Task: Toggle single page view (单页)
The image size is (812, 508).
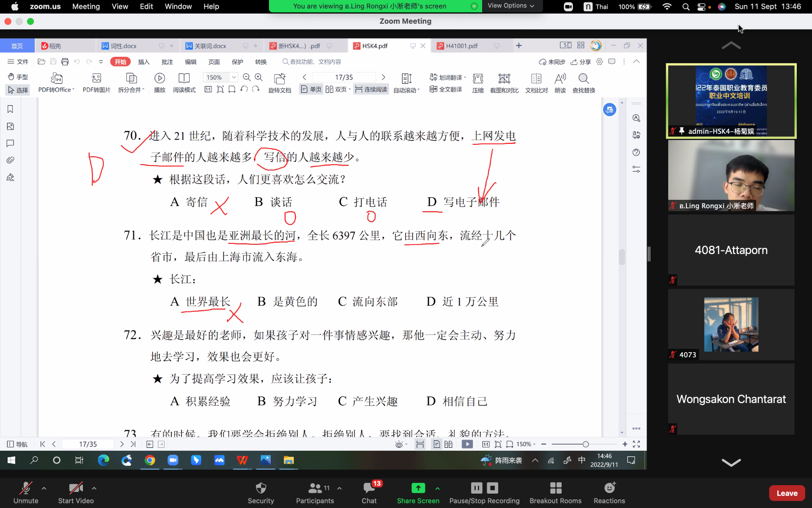Action: 311,89
